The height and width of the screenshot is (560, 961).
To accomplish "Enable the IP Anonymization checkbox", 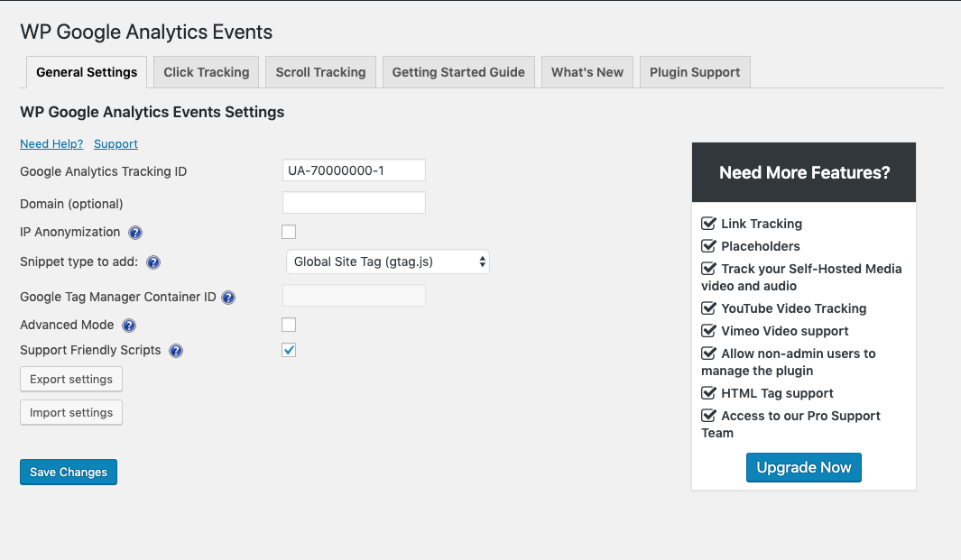I will tap(289, 232).
